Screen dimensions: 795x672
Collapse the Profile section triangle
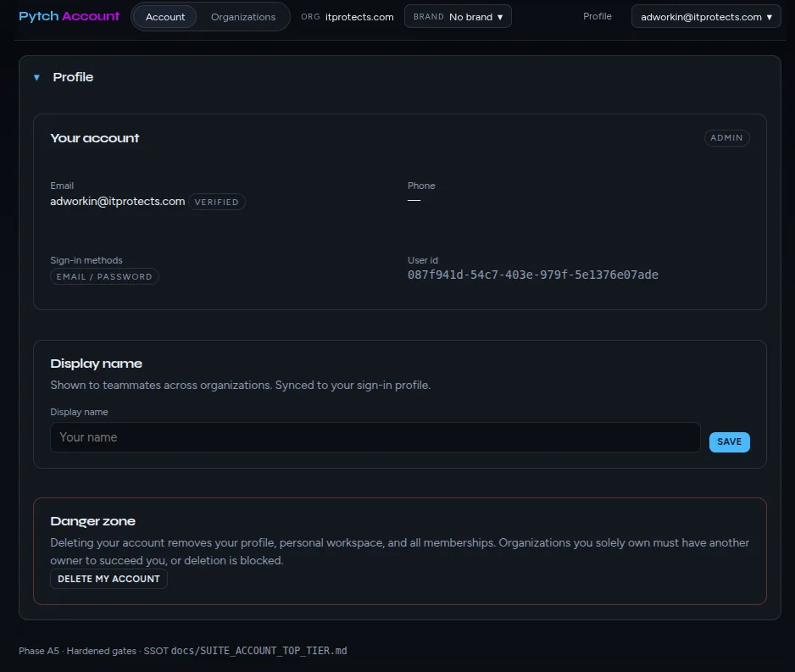point(36,78)
